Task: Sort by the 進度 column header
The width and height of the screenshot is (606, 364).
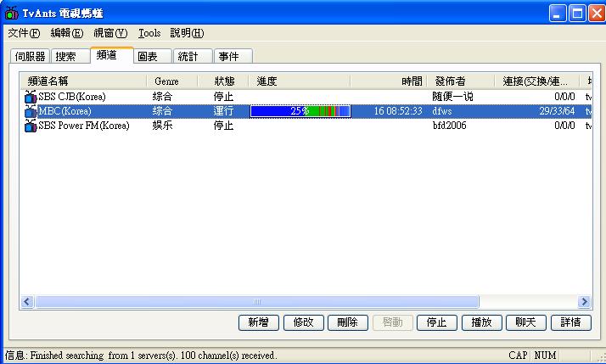Action: pyautogui.click(x=300, y=81)
